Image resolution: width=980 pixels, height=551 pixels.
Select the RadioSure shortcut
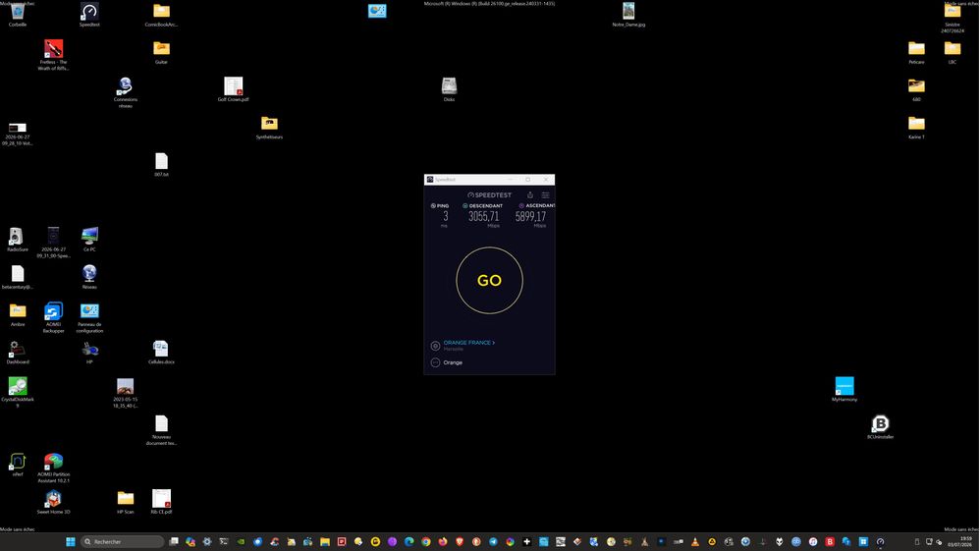click(x=18, y=240)
